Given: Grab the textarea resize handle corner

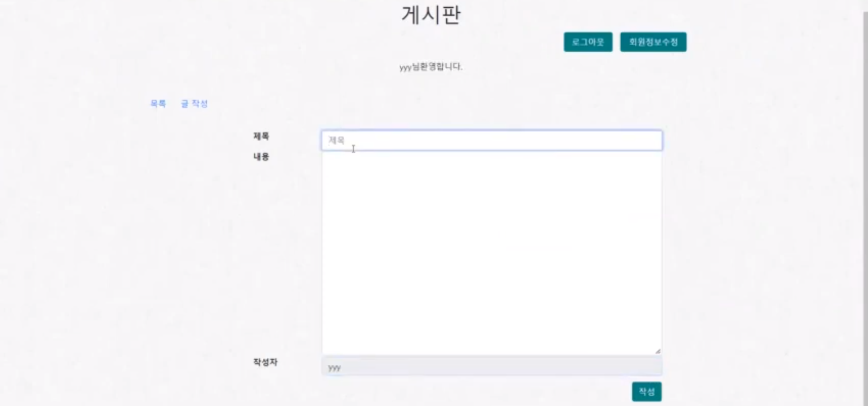Looking at the screenshot, I should (658, 351).
